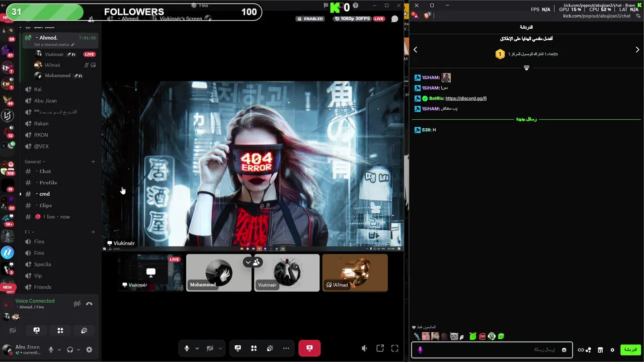The height and width of the screenshot is (362, 644).
Task: Toggle camera in the Voice Connected panel
Action: 13,330
